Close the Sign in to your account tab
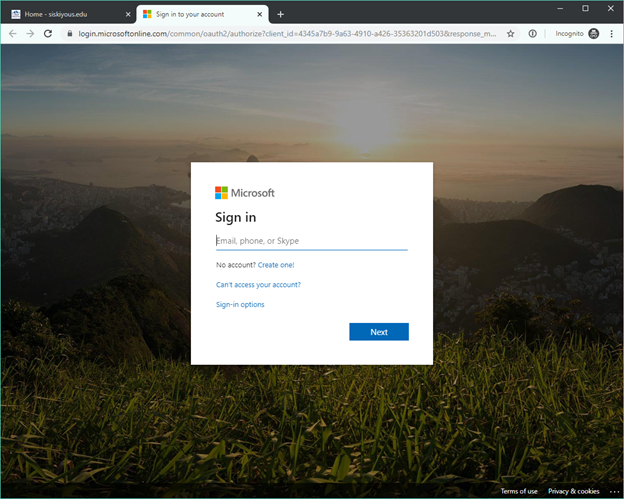624x499 pixels. 259,14
